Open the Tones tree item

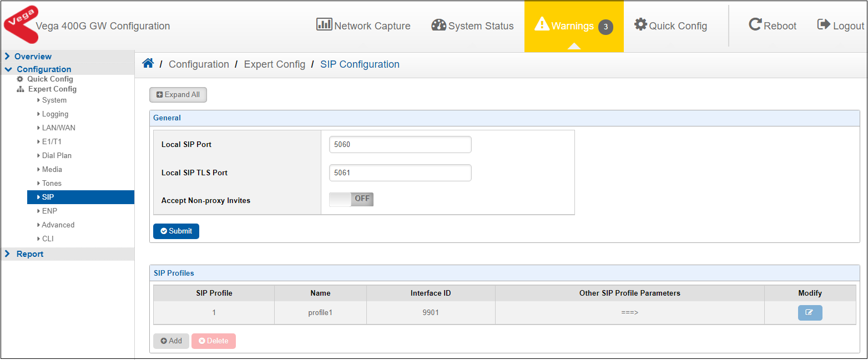[52, 184]
